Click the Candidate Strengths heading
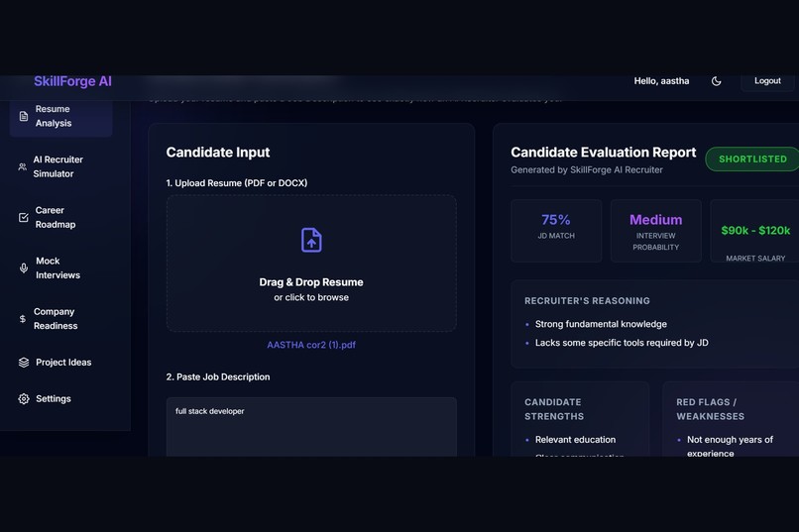Viewport: 799px width, 532px height. click(x=554, y=409)
